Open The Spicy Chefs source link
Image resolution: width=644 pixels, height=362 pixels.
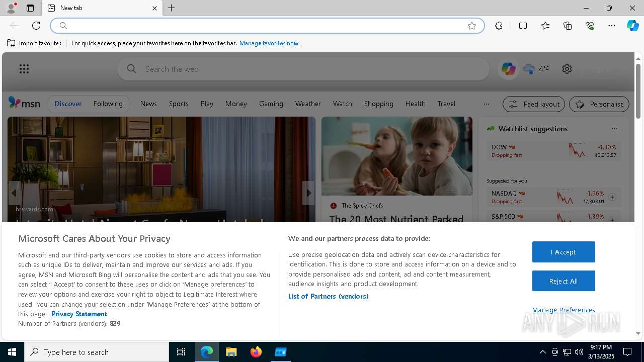pyautogui.click(x=362, y=206)
